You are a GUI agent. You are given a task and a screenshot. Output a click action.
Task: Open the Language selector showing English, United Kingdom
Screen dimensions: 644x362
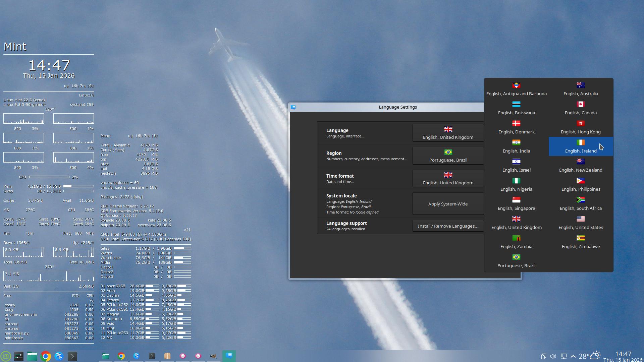(x=448, y=133)
